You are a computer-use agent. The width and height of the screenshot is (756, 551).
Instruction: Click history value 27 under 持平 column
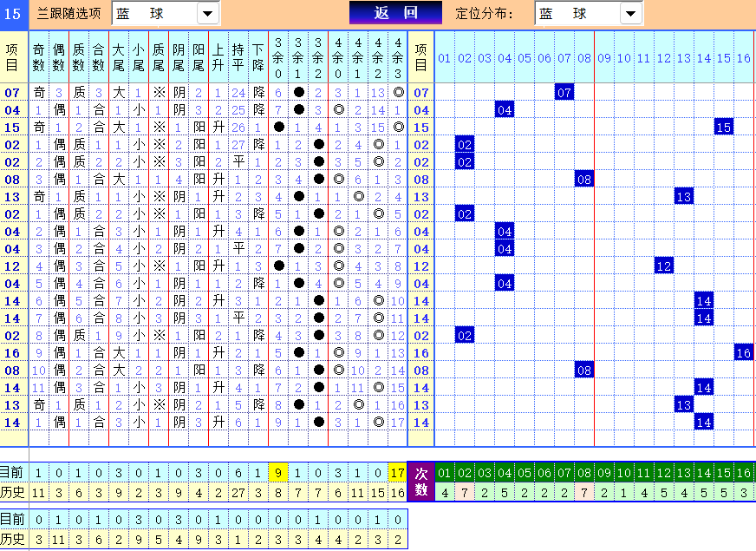coord(238,493)
